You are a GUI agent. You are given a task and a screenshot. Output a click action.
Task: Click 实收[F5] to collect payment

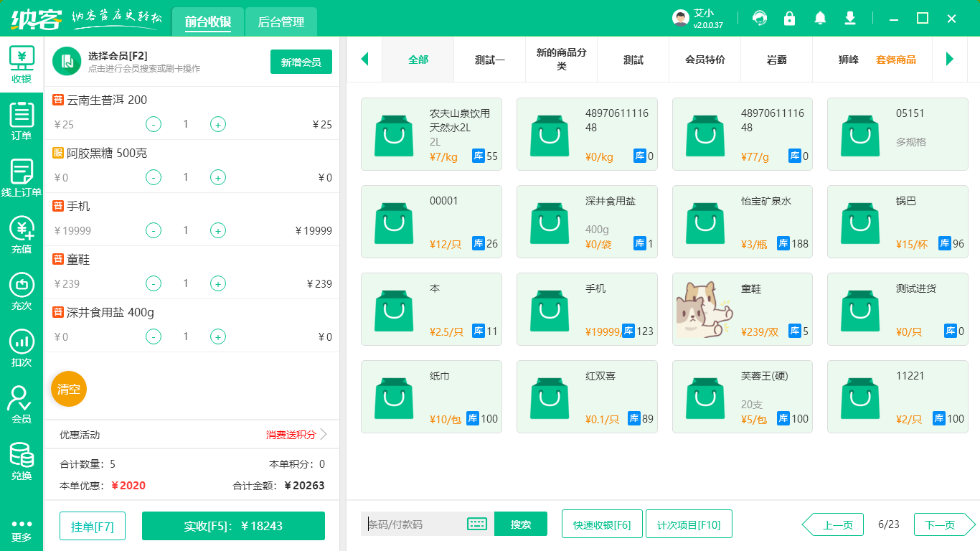pos(233,526)
